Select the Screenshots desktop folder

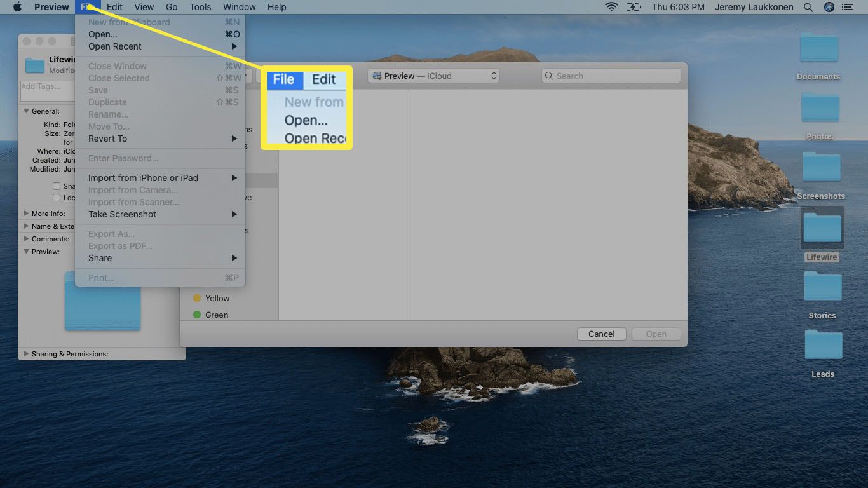click(821, 168)
